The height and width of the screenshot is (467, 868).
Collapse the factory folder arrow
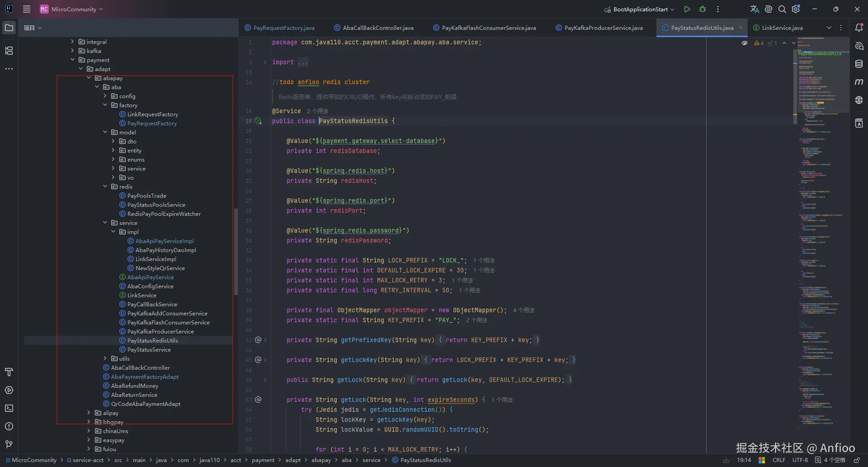coord(105,105)
